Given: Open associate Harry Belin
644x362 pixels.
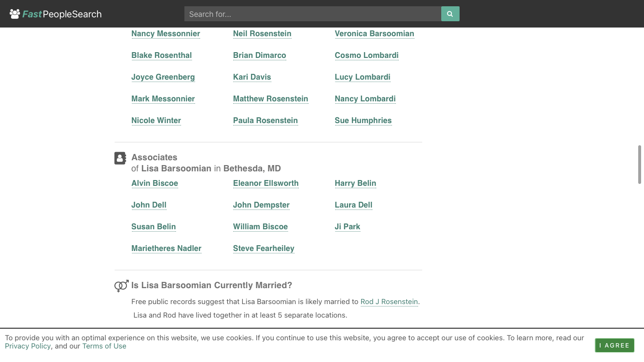Looking at the screenshot, I should pos(355,183).
